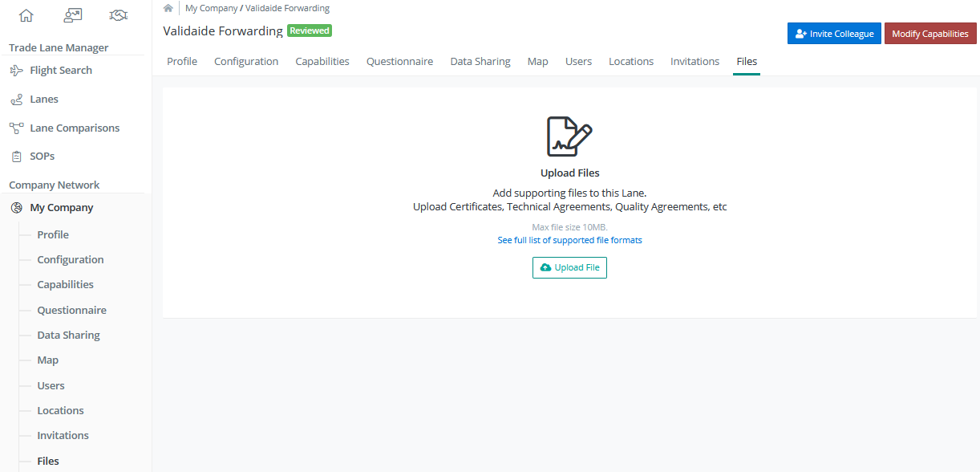Collapse the My Company sidebar section
The width and height of the screenshot is (980, 472).
click(62, 208)
